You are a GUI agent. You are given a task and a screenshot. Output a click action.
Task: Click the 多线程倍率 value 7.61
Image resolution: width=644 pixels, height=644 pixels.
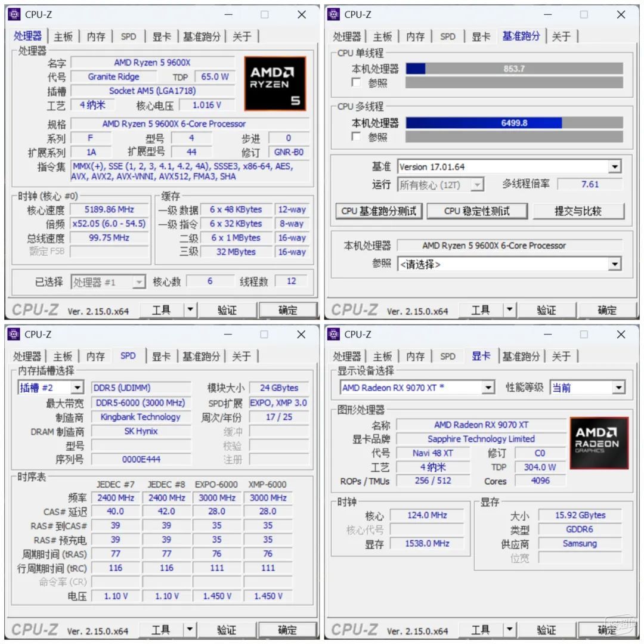click(590, 184)
